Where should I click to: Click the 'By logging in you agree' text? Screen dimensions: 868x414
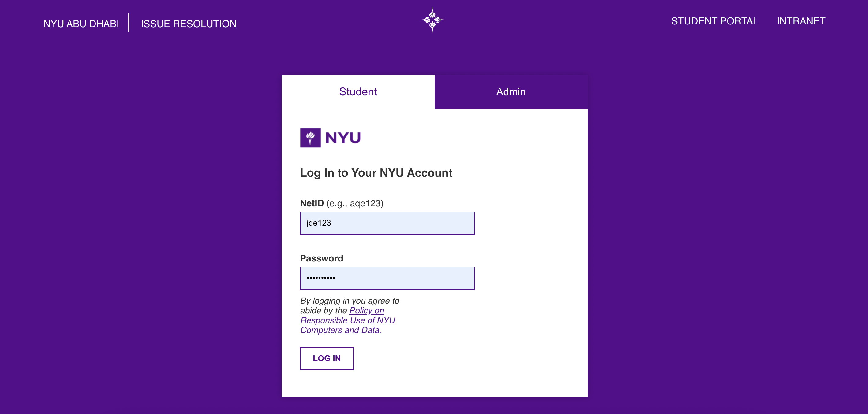coord(350,301)
